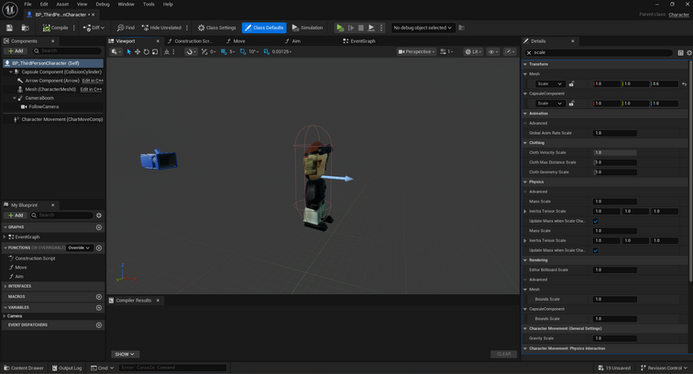Image resolution: width=693 pixels, height=374 pixels.
Task: Add a new graph with GRAPHS plus icon
Action: 99,227
